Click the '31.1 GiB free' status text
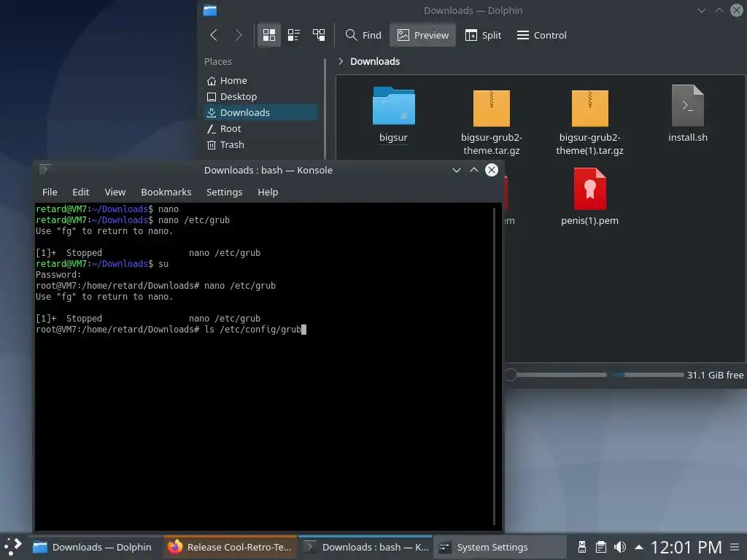This screenshot has height=560, width=747. 715,375
